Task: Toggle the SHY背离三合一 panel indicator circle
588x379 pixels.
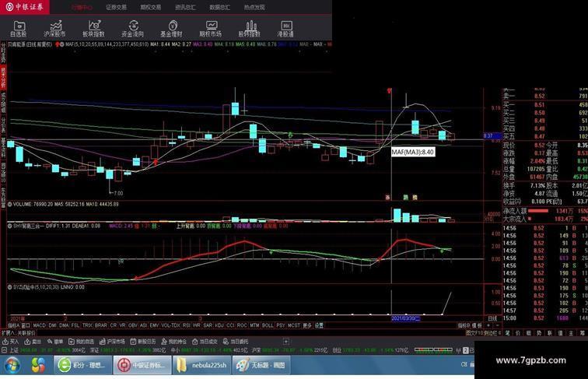Action: (x=10, y=226)
